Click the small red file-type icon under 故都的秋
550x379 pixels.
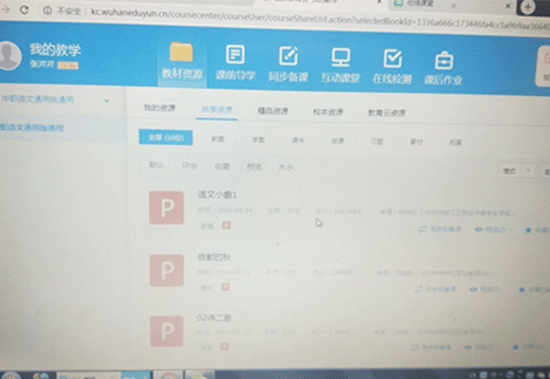(x=226, y=287)
